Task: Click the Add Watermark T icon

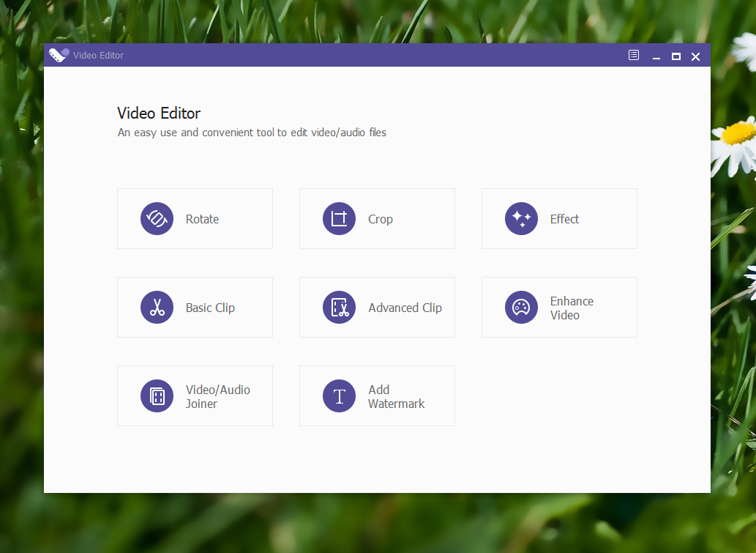Action: point(339,396)
